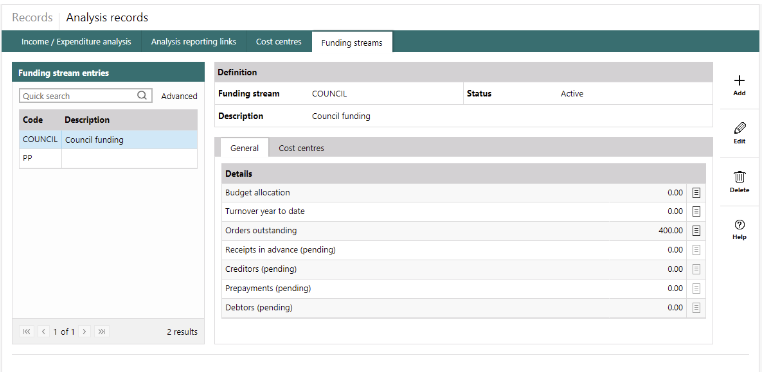Open Budget allocation details icon
This screenshot has height=375, width=763.
pos(696,193)
